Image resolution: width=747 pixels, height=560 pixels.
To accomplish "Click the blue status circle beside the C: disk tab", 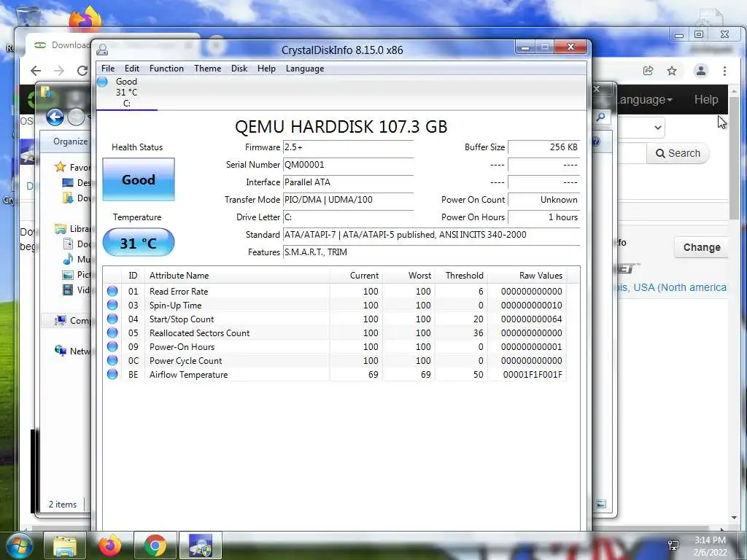I will [x=102, y=82].
